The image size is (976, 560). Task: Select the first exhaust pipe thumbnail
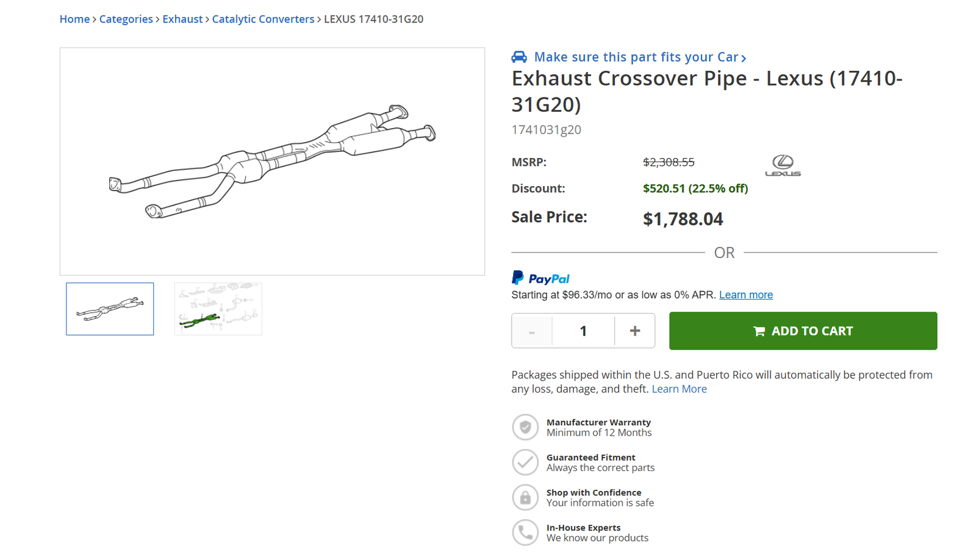110,309
